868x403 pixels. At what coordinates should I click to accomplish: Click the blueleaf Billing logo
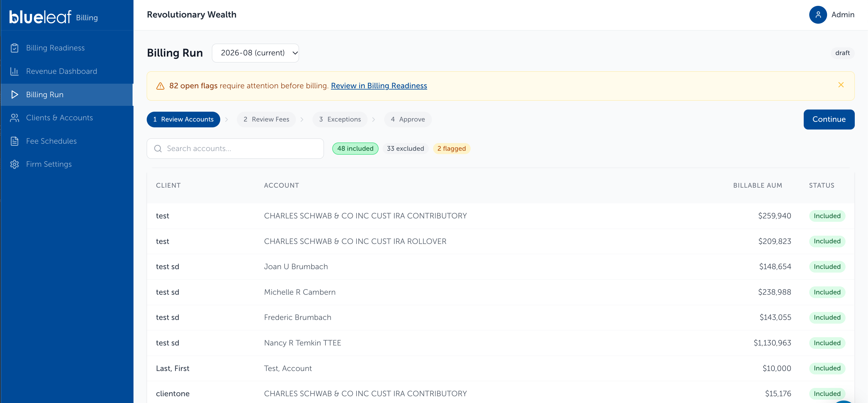[x=54, y=16]
